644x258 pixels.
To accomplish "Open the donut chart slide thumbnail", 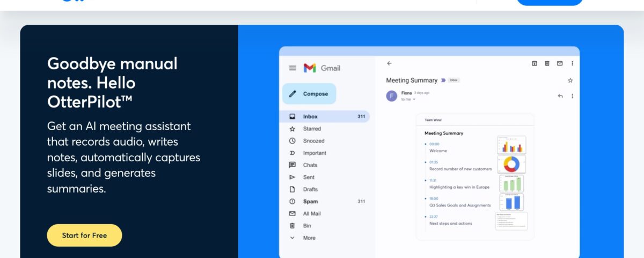I will coord(511,164).
